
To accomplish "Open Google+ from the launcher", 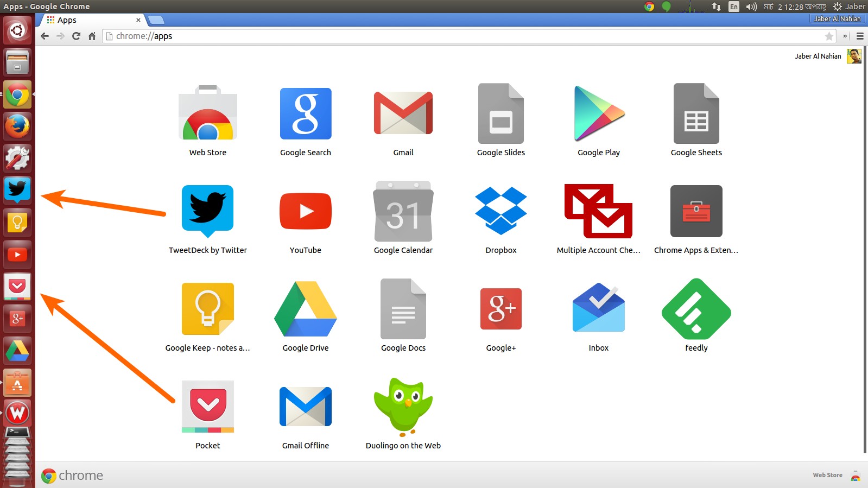I will [17, 318].
